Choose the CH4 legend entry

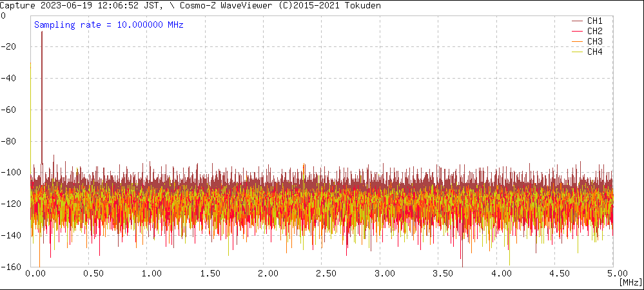click(x=594, y=52)
